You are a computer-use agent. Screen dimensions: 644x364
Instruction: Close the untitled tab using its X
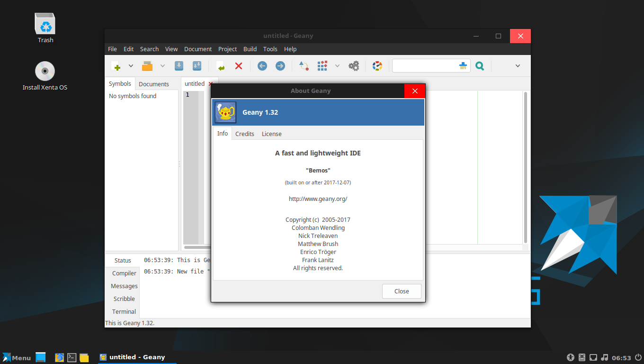point(211,84)
